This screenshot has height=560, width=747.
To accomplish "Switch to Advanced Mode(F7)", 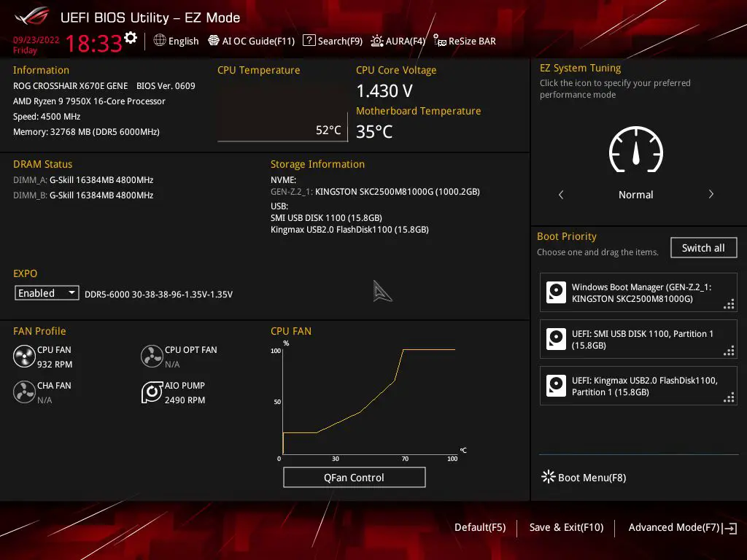I will coord(673,527).
